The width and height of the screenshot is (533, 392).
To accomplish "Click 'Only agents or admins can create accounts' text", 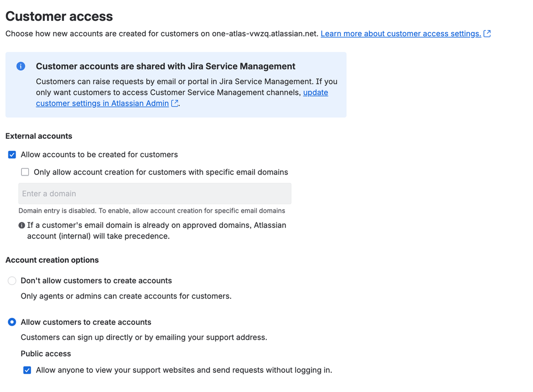I will (x=126, y=296).
